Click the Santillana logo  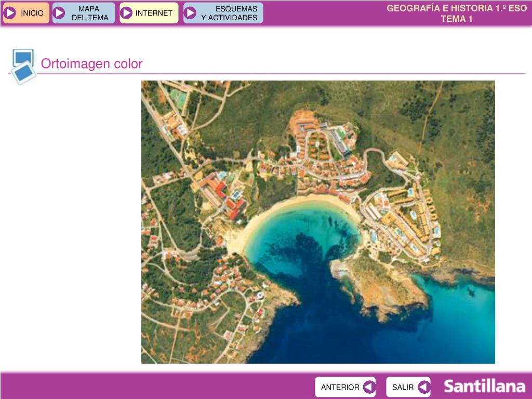point(485,387)
